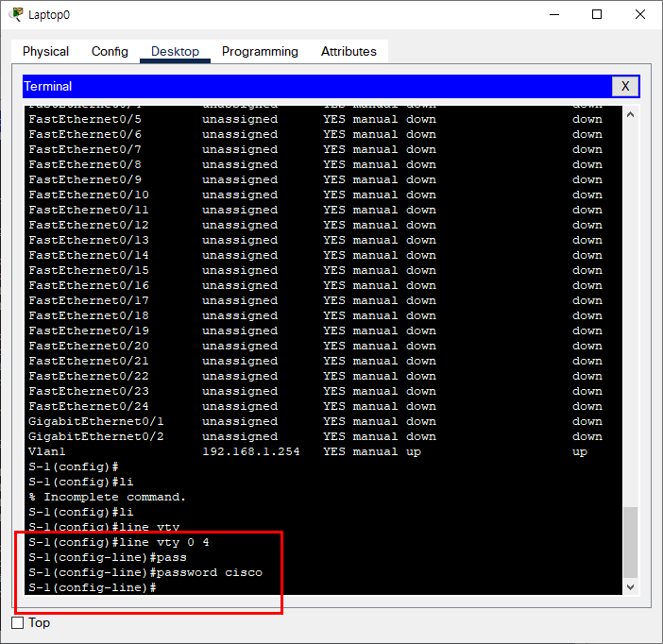Screen dimensions: 663x644
Task: Open the Programming tab
Action: [260, 51]
